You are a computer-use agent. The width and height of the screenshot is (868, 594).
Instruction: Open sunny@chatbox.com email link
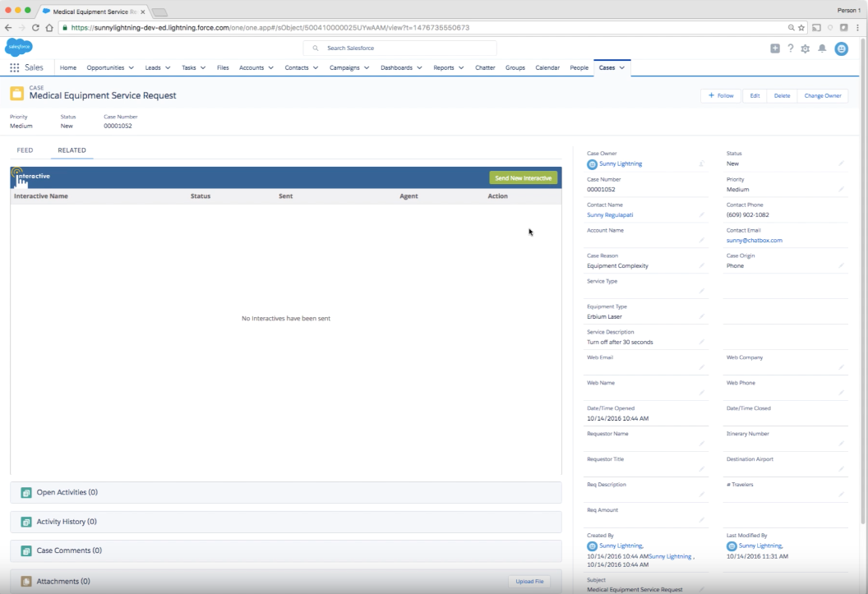coord(754,240)
